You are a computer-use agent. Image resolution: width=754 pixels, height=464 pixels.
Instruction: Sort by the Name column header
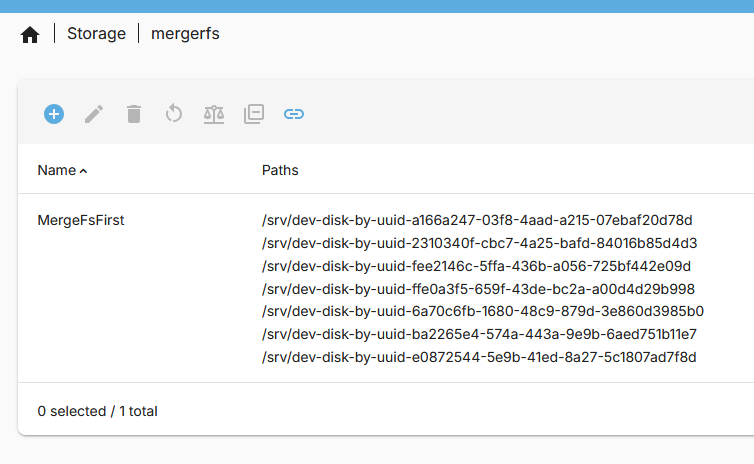click(x=57, y=170)
